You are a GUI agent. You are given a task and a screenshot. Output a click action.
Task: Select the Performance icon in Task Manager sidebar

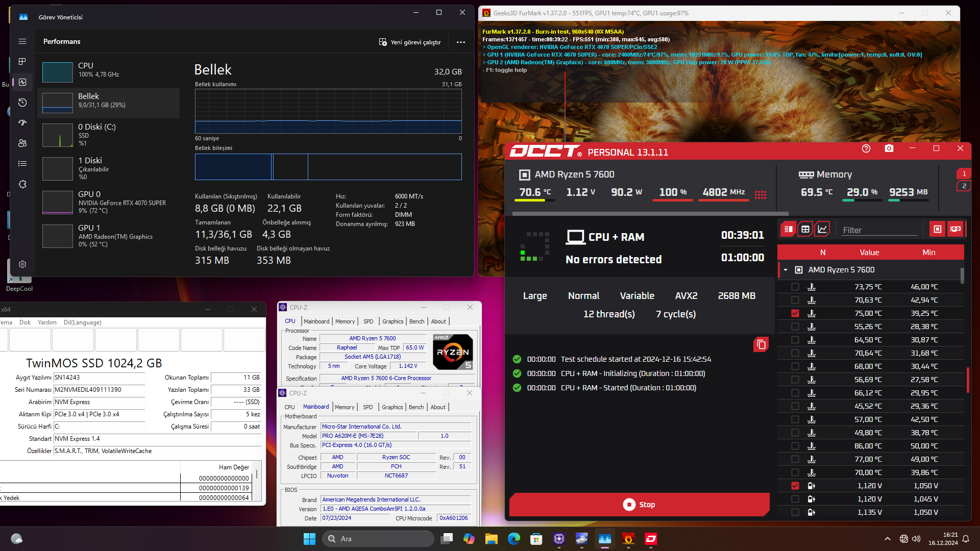(x=22, y=82)
